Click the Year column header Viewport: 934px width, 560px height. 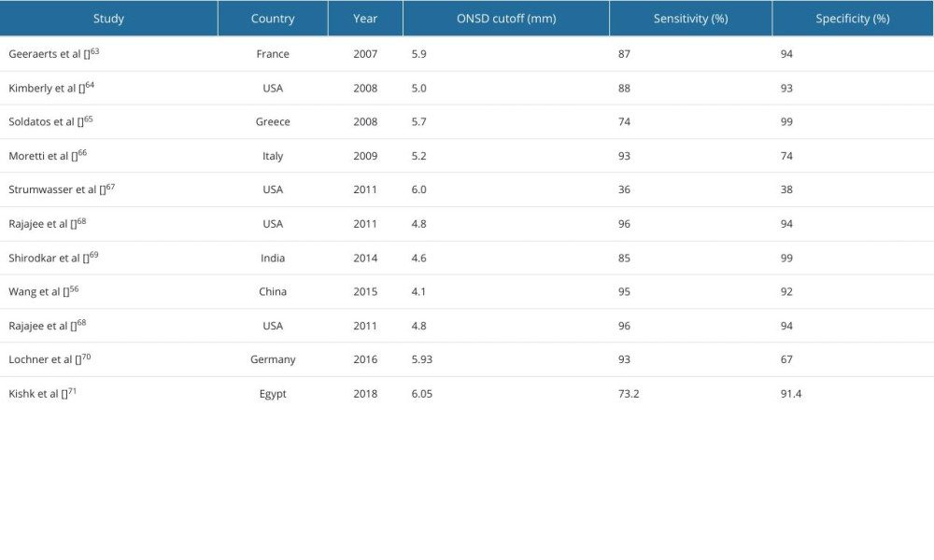point(365,19)
